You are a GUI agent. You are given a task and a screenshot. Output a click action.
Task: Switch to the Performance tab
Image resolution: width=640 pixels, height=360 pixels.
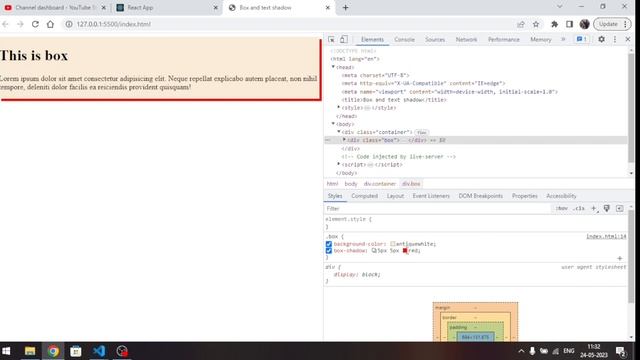click(x=504, y=40)
